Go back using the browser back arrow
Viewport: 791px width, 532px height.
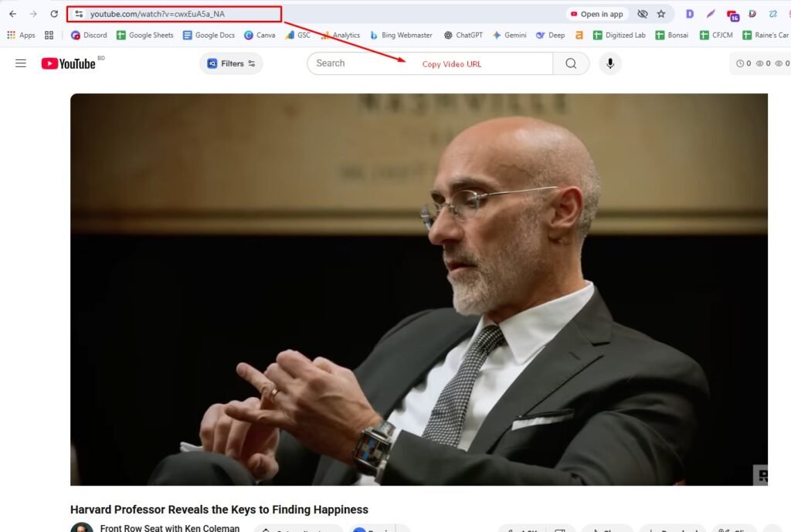click(x=12, y=14)
